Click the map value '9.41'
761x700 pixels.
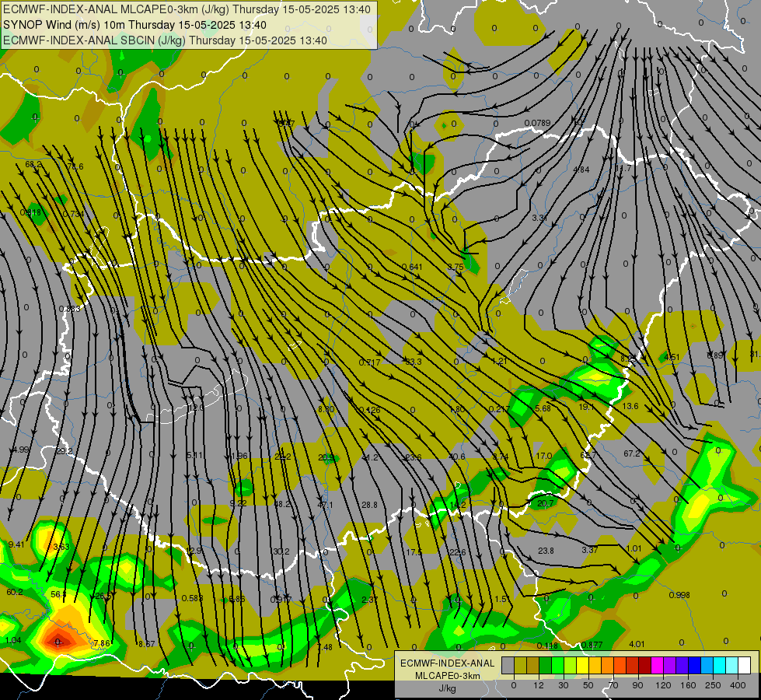pos(16,544)
